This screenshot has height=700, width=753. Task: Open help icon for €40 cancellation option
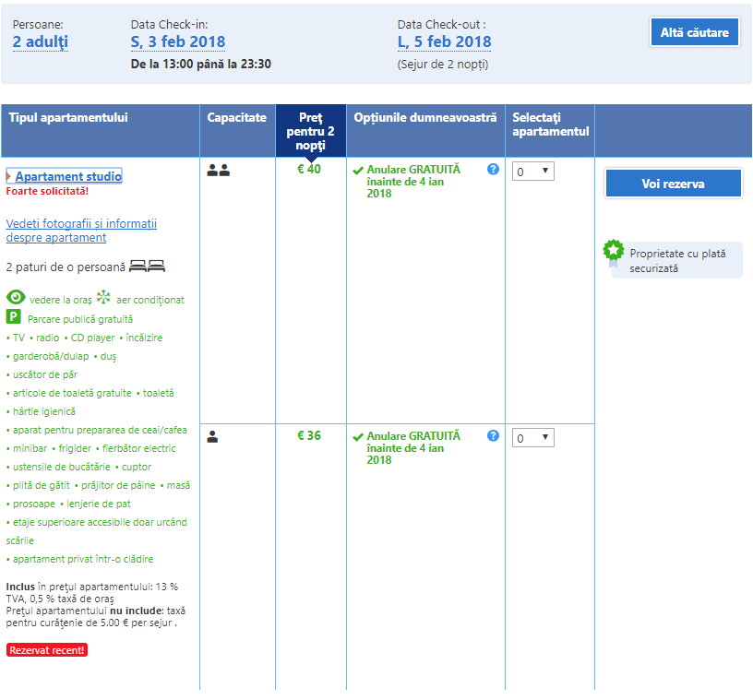click(x=493, y=170)
